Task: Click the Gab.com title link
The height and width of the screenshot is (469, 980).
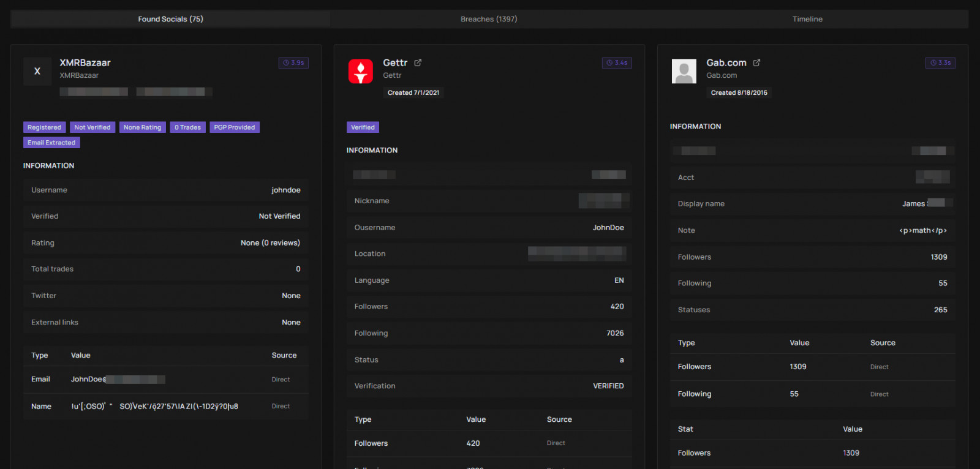Action: pos(726,62)
